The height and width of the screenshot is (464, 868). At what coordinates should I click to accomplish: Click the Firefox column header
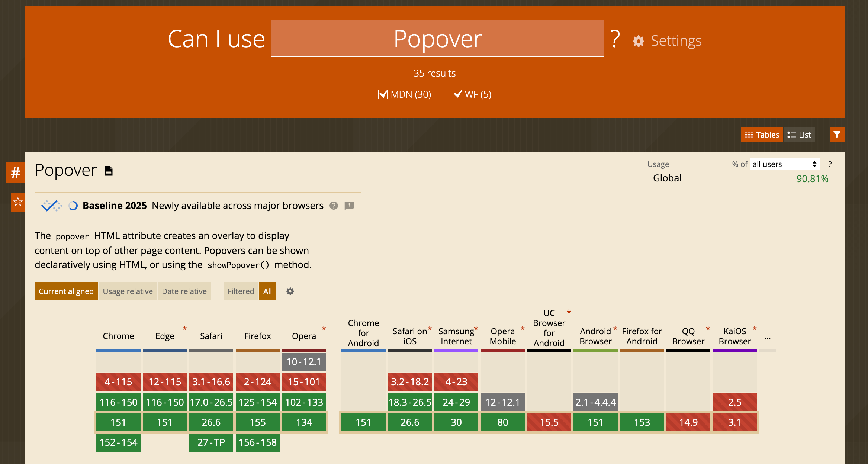[x=258, y=336]
